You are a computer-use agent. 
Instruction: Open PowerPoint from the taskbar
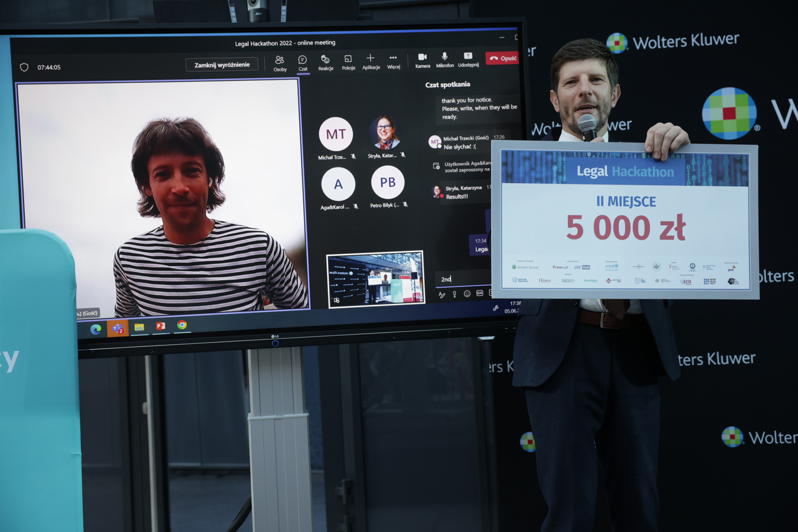(x=161, y=326)
